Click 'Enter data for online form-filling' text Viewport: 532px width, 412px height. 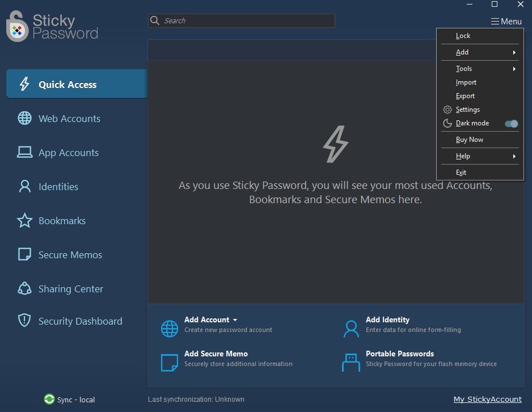tap(413, 330)
